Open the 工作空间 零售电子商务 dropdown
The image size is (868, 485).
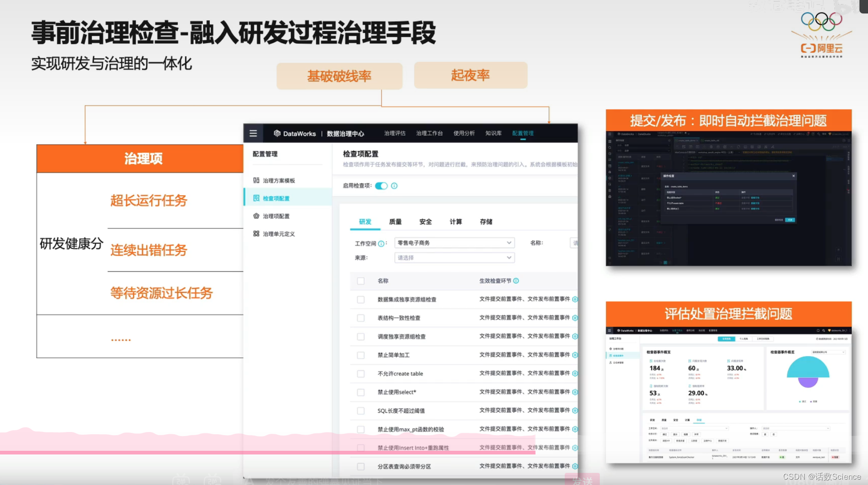coord(454,243)
